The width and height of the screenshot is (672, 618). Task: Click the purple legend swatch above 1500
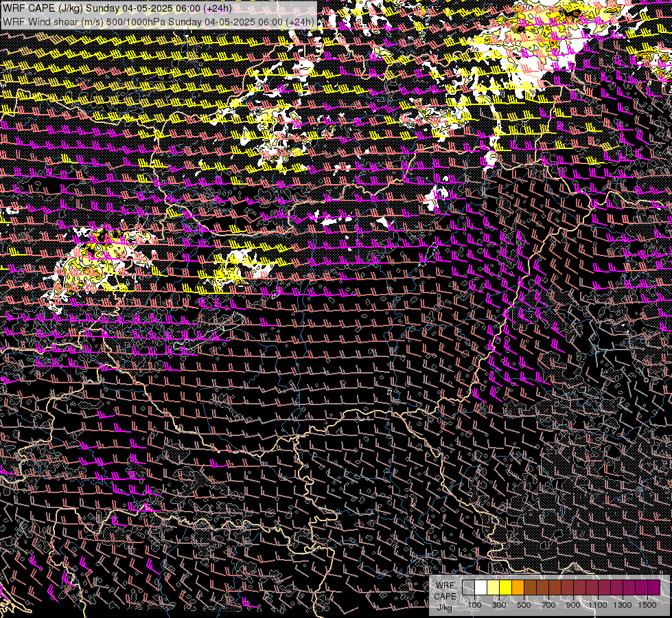(654, 587)
